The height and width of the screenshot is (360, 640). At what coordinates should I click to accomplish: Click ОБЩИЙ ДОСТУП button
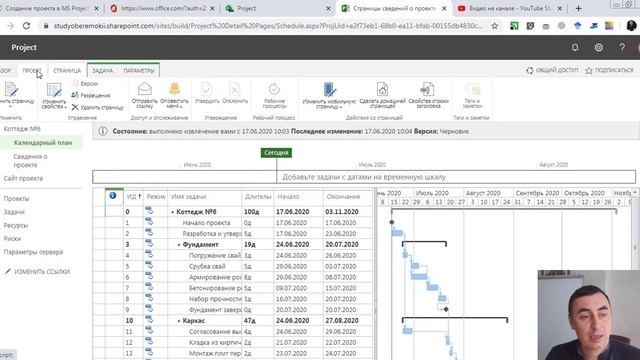pyautogui.click(x=552, y=70)
